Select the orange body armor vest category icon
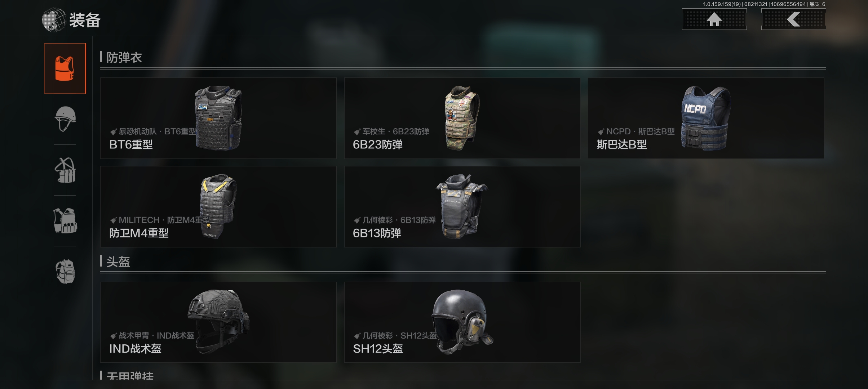This screenshot has width=868, height=389. [65, 68]
